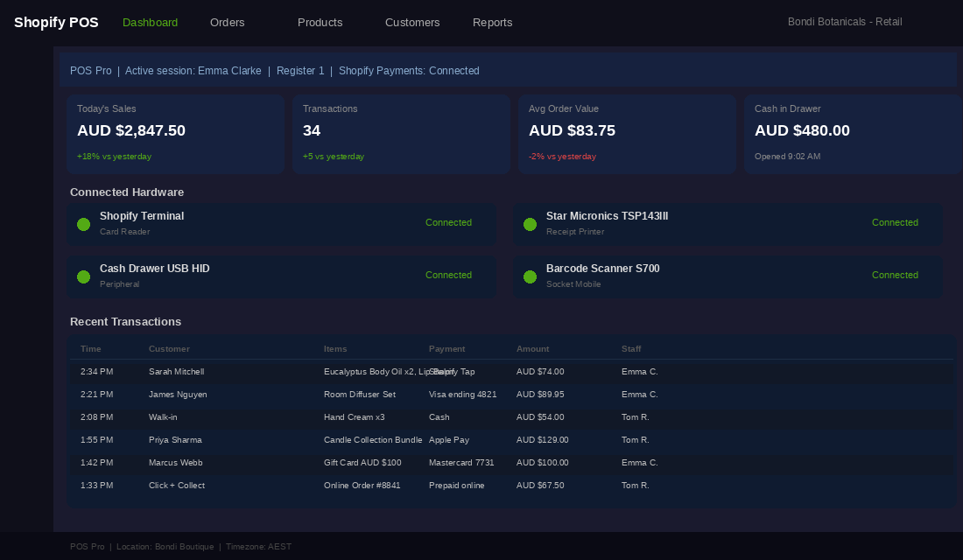Viewport: 963px width, 560px height.
Task: Click the Recent Transactions heading
Action: (x=125, y=322)
